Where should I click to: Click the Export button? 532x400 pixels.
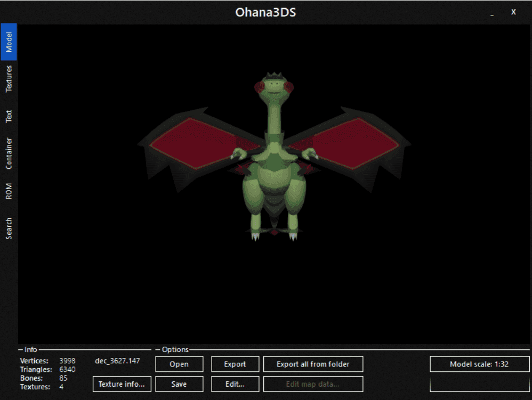pyautogui.click(x=235, y=364)
